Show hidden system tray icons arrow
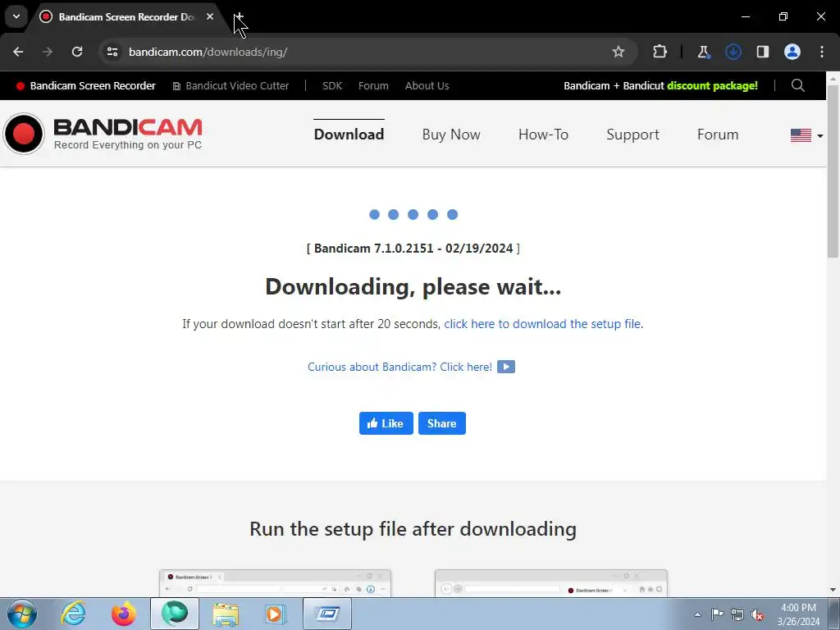 697,614
